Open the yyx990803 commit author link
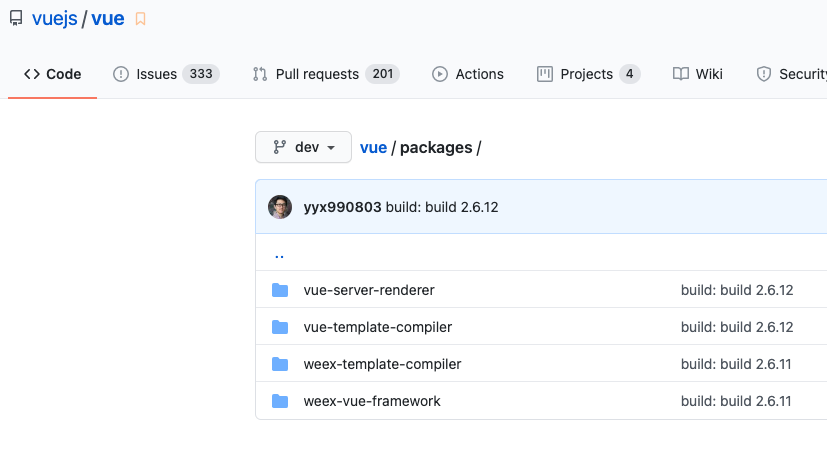827x449 pixels. (x=342, y=207)
